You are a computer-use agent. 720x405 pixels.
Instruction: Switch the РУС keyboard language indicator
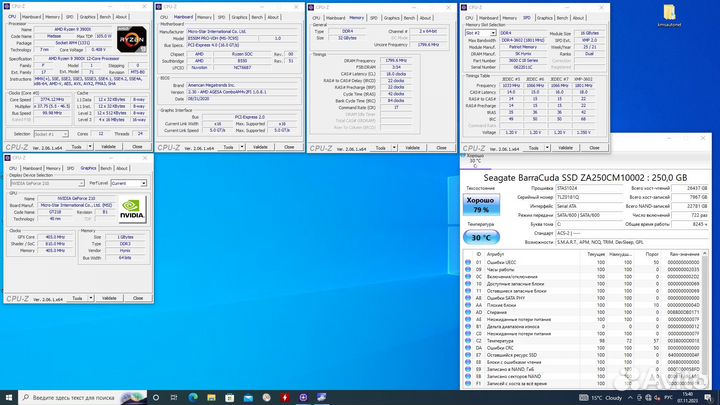668,398
